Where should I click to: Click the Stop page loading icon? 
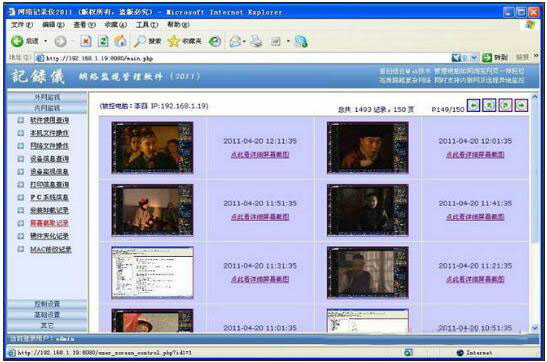pyautogui.click(x=86, y=41)
